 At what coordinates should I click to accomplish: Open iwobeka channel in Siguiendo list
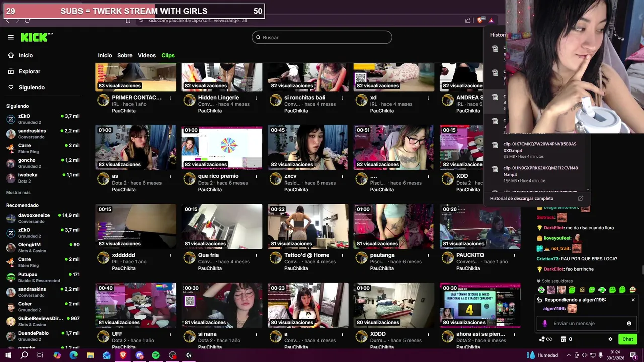[x=43, y=178]
